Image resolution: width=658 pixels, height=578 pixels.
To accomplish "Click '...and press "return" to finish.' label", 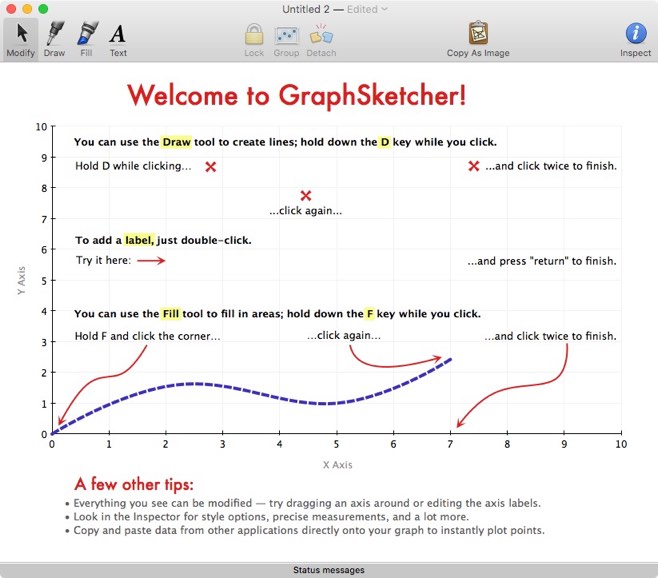I will (x=542, y=261).
